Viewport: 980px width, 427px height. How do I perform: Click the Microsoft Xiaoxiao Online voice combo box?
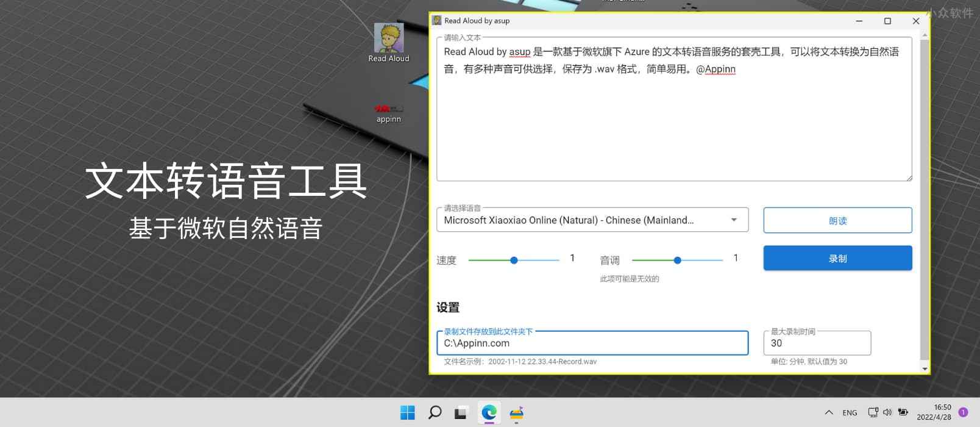(x=585, y=220)
